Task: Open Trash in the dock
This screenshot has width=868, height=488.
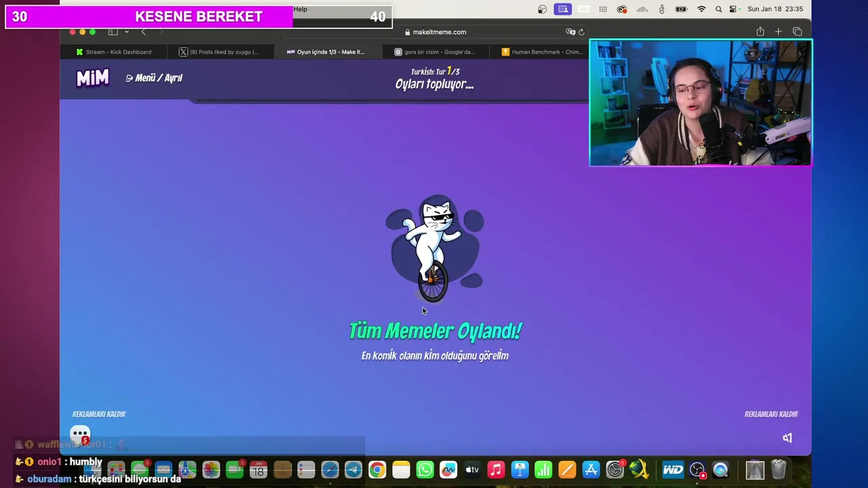Action: [778, 470]
